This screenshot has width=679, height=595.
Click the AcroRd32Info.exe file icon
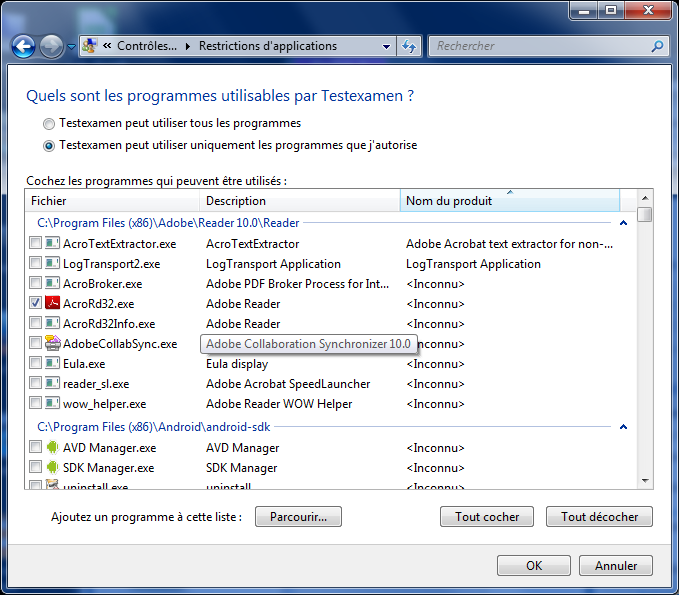click(x=52, y=323)
